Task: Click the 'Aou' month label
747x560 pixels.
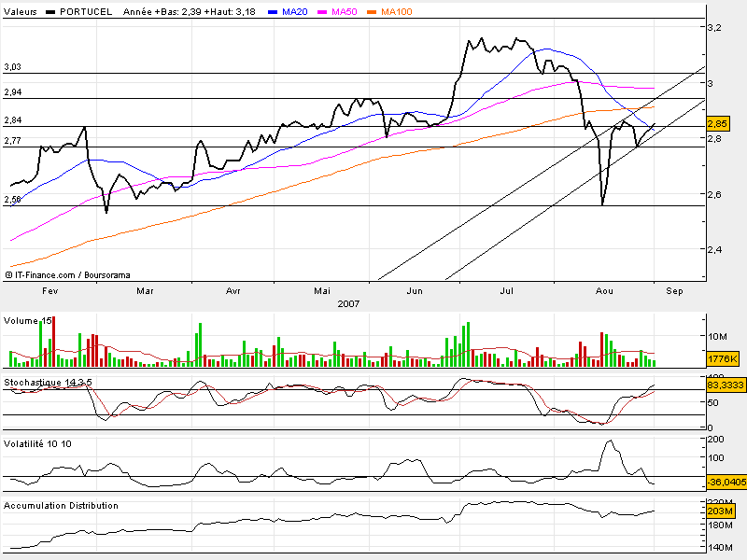Action: point(604,290)
